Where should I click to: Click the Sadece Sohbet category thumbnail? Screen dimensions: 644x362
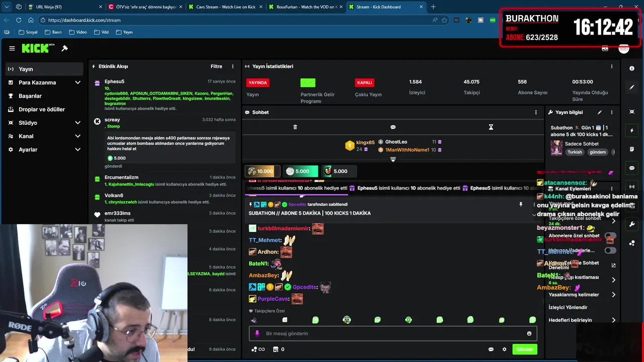pyautogui.click(x=556, y=148)
